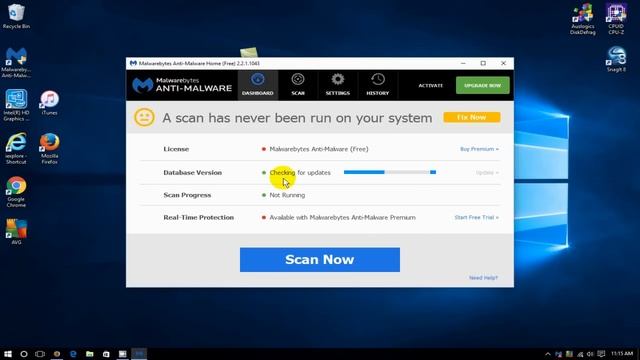Click the yellow neutral face status icon

(x=144, y=118)
